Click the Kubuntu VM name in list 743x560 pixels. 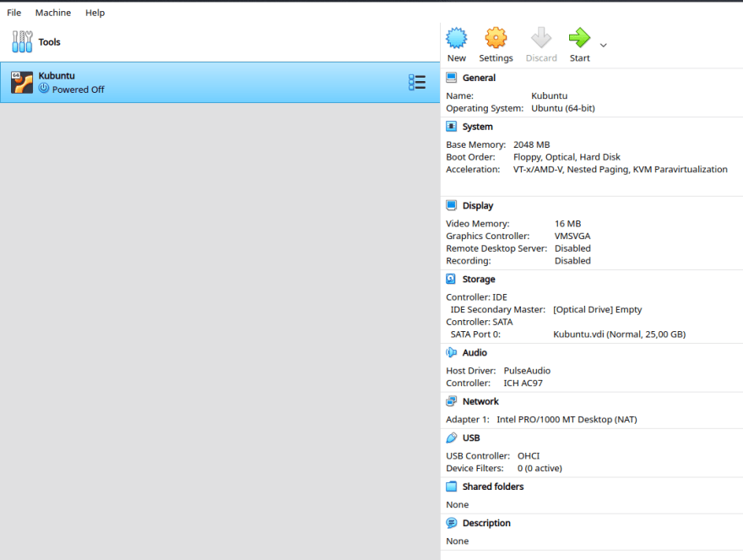click(57, 76)
